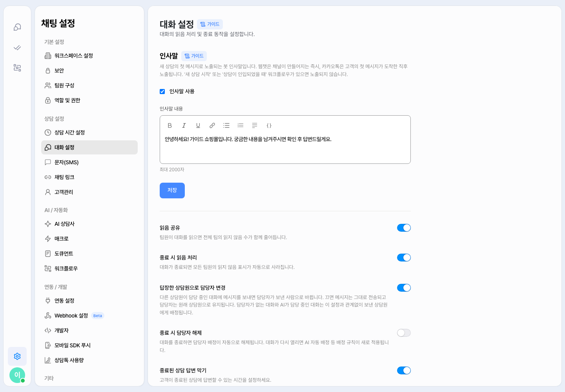Toggle the 인사말 사용 checkbox

pos(162,91)
